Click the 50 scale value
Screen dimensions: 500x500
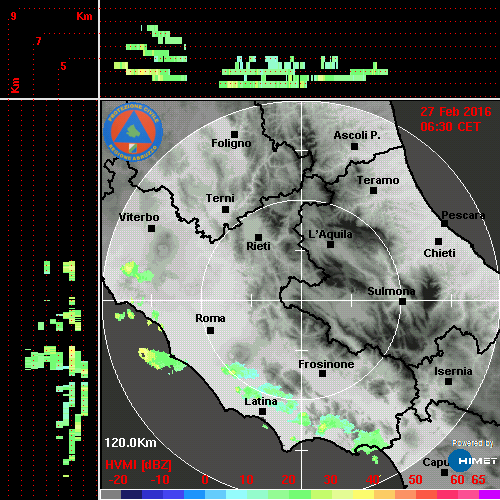tap(415, 480)
